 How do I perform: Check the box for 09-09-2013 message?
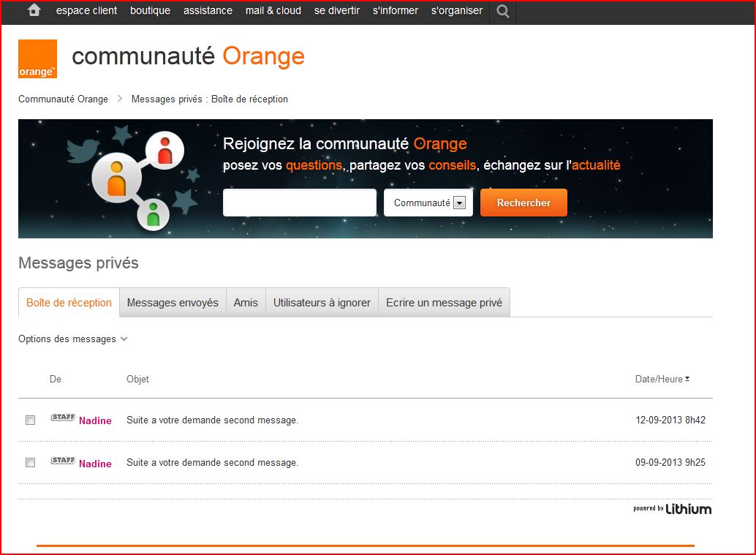30,463
